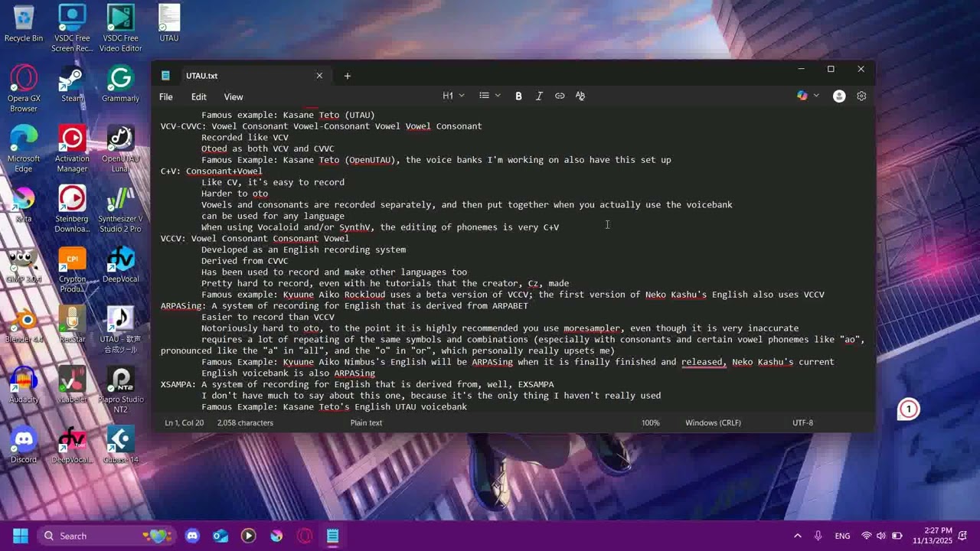Open Notepad settings gear

tap(861, 96)
